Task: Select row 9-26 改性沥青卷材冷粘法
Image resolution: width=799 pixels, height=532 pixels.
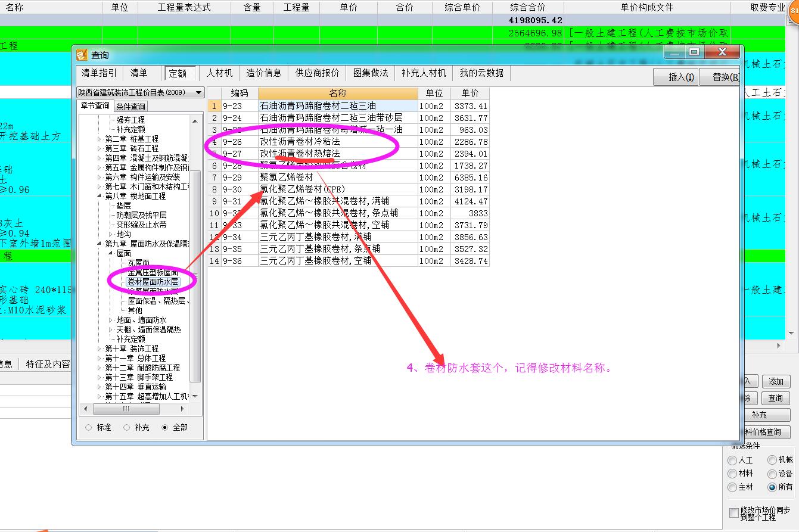Action: point(349,142)
